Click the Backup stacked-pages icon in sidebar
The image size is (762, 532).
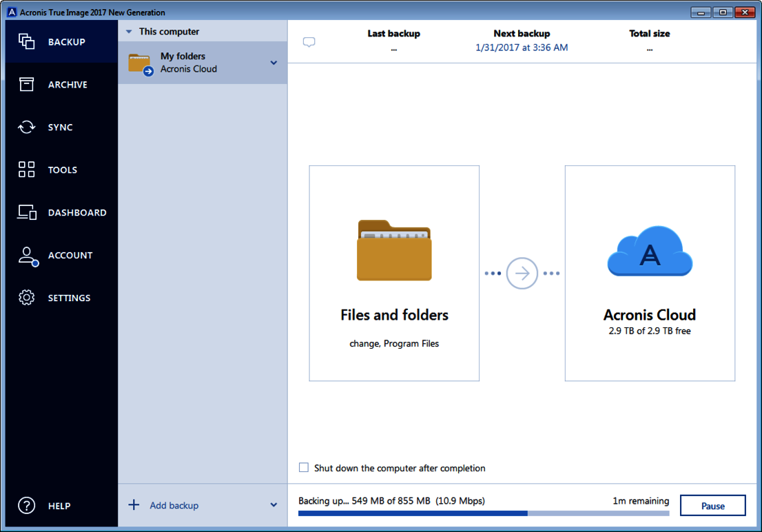coord(27,42)
